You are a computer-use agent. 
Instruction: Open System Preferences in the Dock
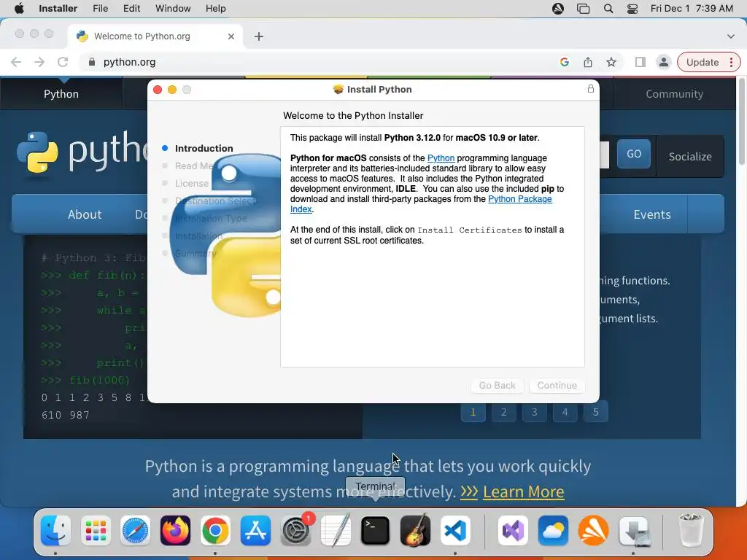[x=296, y=530]
